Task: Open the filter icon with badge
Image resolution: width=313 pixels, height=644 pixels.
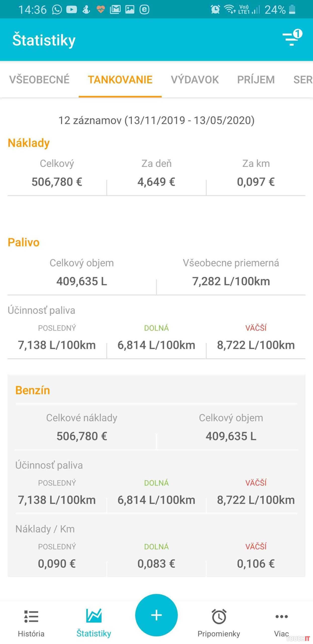Action: pos(292,38)
